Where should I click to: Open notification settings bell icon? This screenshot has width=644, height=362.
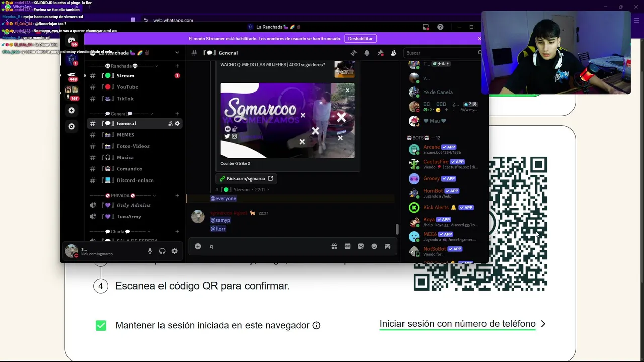point(367,53)
